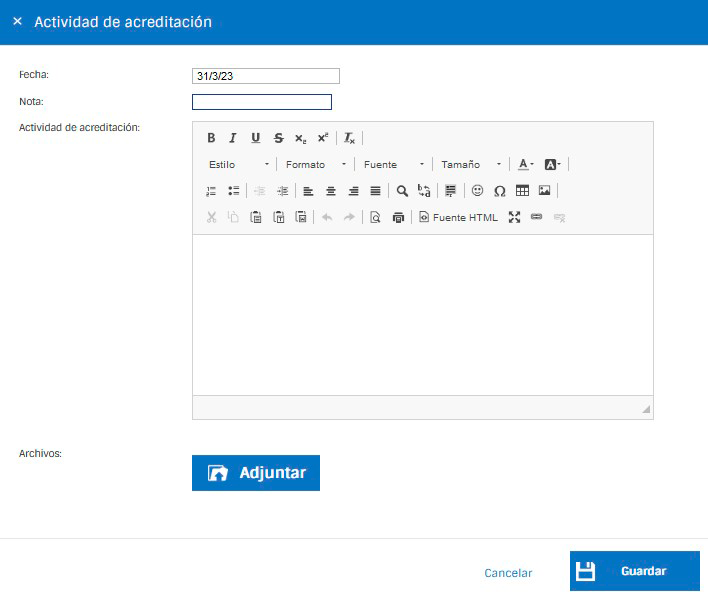The height and width of the screenshot is (603, 708).
Task: Open the Estilo dropdown
Action: [238, 164]
